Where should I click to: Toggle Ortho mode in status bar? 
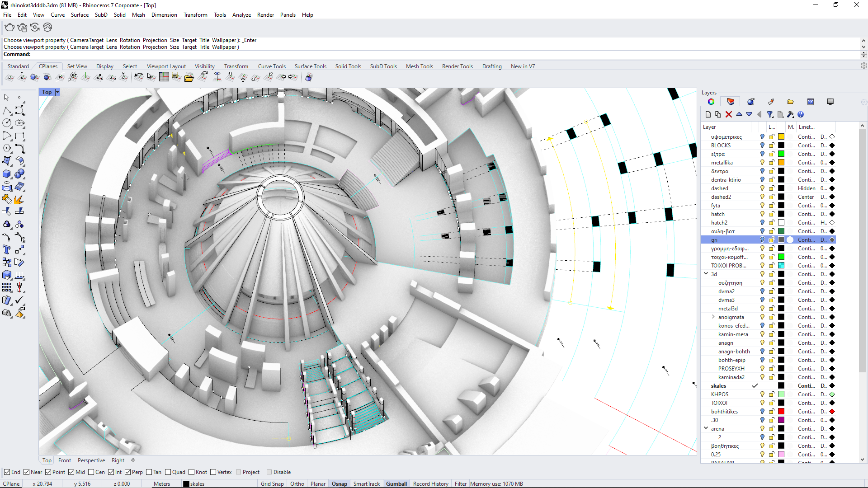pyautogui.click(x=297, y=484)
